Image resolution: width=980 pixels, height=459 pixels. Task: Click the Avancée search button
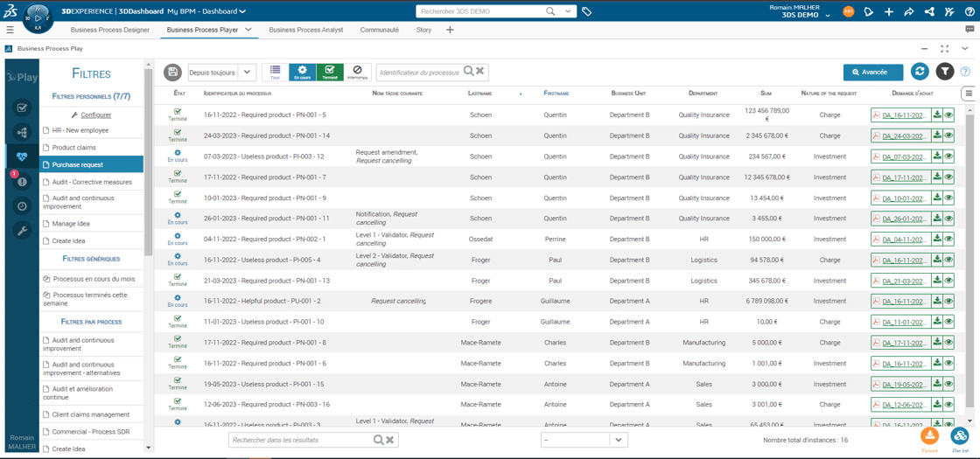(873, 73)
